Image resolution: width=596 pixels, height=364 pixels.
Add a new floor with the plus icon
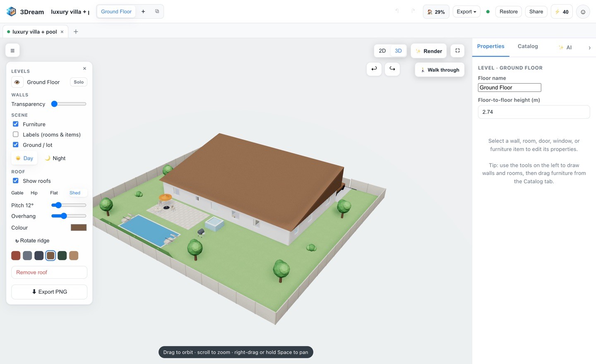click(x=143, y=12)
